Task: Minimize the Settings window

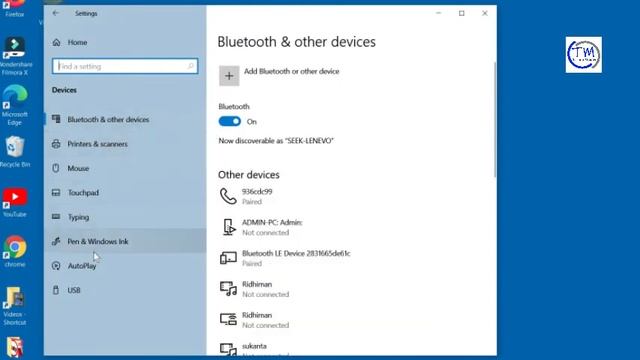Action: 438,13
